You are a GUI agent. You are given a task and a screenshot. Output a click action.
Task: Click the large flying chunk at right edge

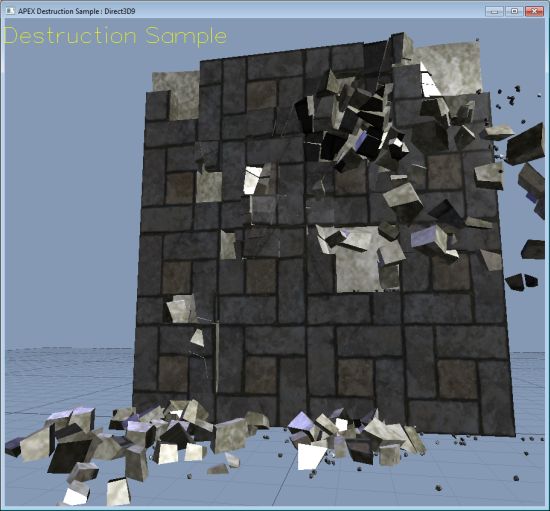point(525,144)
